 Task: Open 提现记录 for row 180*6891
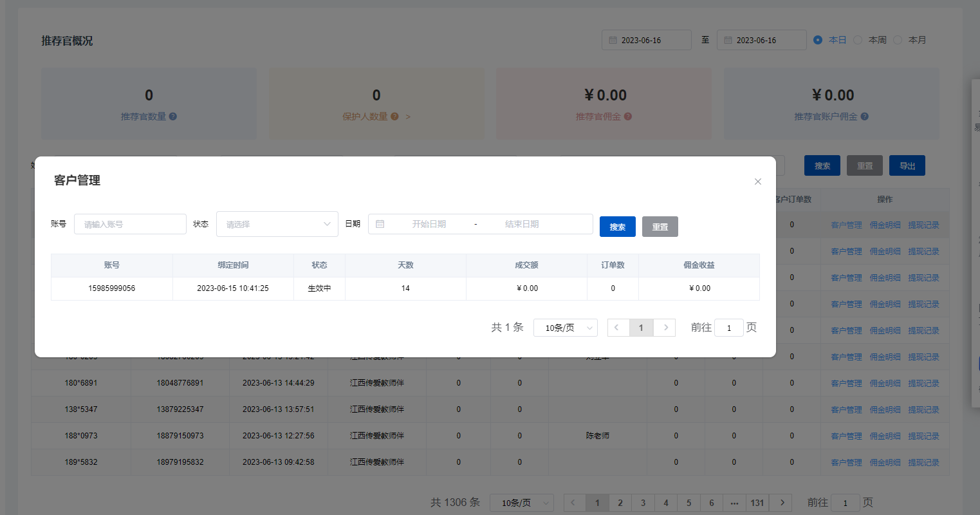point(923,383)
